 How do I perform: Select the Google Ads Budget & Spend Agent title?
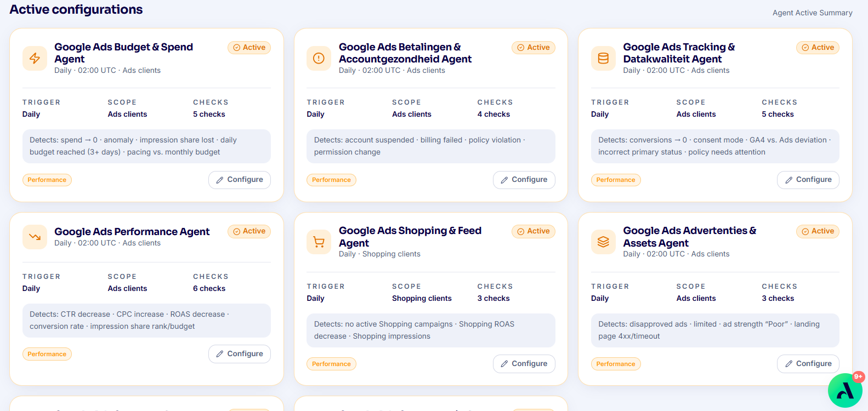(x=123, y=53)
